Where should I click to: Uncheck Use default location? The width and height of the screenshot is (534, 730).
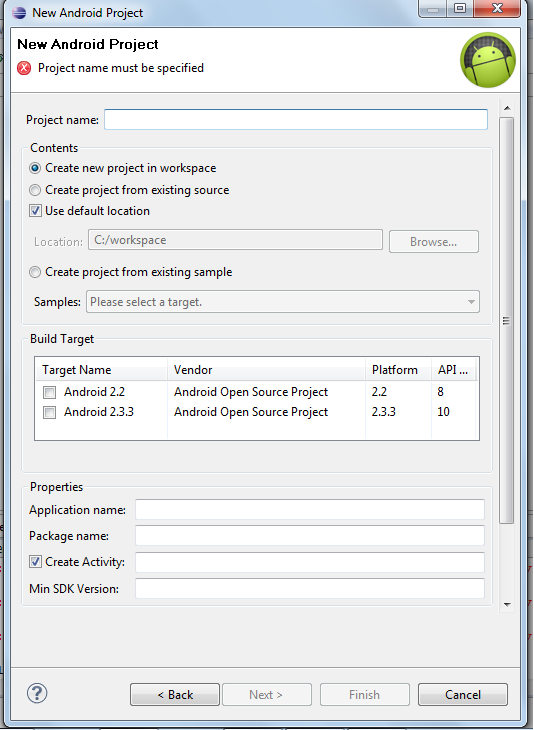35,211
